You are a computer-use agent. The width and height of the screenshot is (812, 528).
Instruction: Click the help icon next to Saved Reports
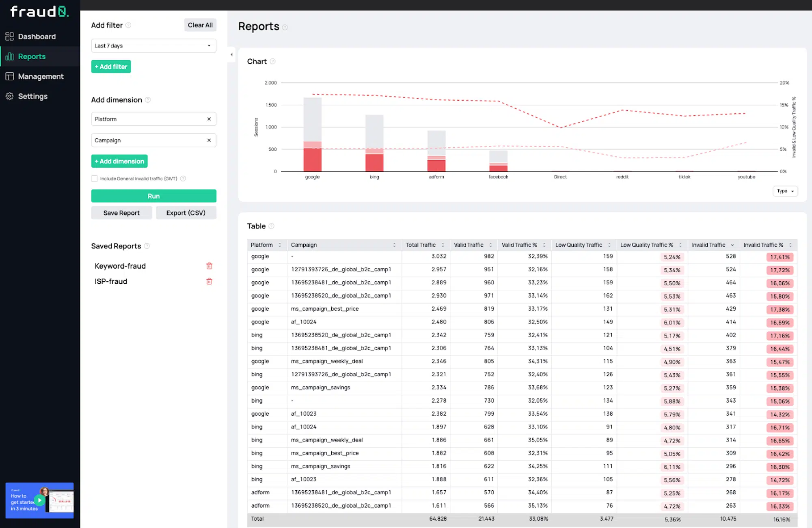[x=148, y=246]
